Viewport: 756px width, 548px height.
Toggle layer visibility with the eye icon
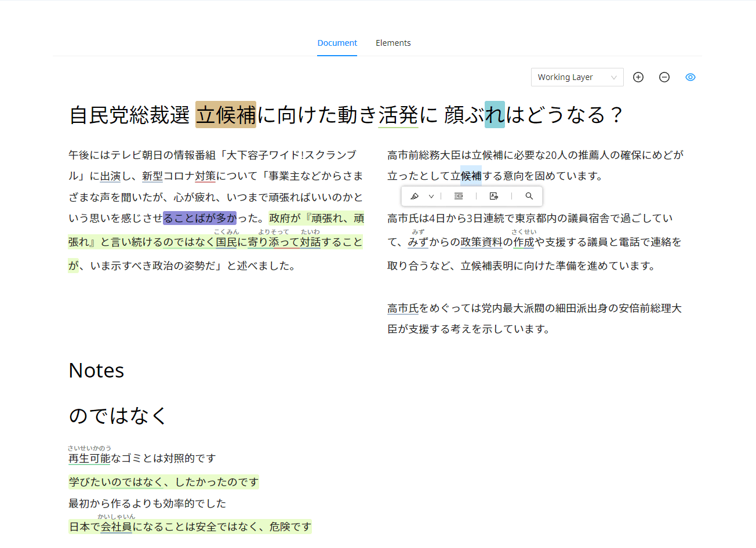(x=690, y=77)
